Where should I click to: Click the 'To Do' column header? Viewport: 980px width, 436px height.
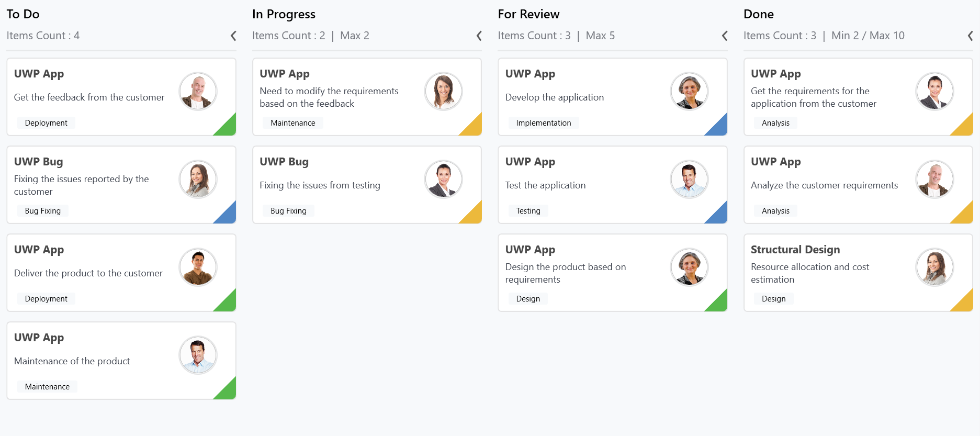(x=23, y=14)
